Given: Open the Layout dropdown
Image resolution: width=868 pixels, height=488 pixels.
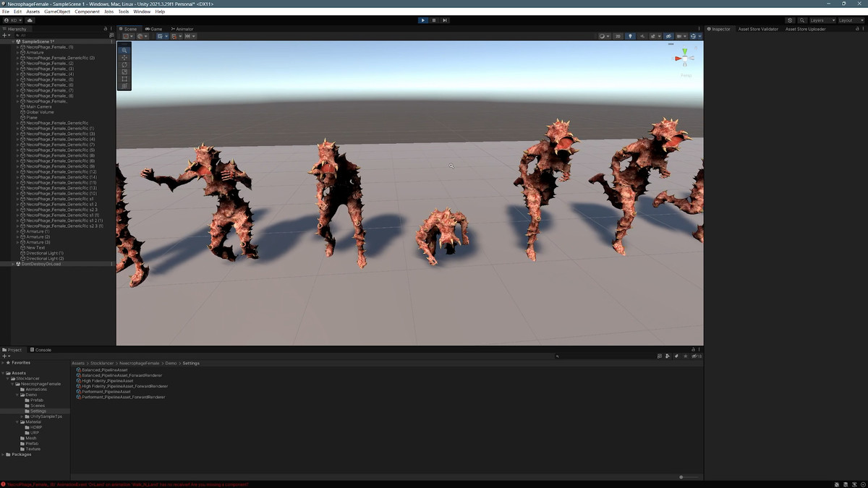Looking at the screenshot, I should click(849, 20).
